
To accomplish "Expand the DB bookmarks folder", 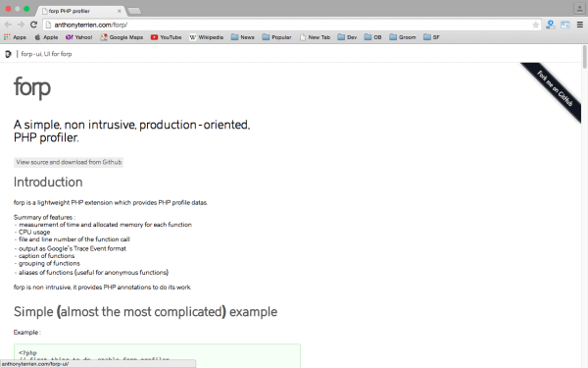I will point(372,37).
